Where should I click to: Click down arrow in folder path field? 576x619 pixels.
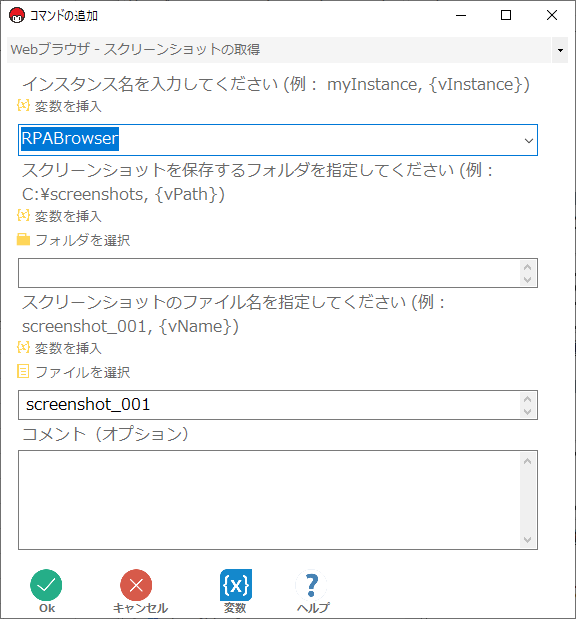point(527,279)
